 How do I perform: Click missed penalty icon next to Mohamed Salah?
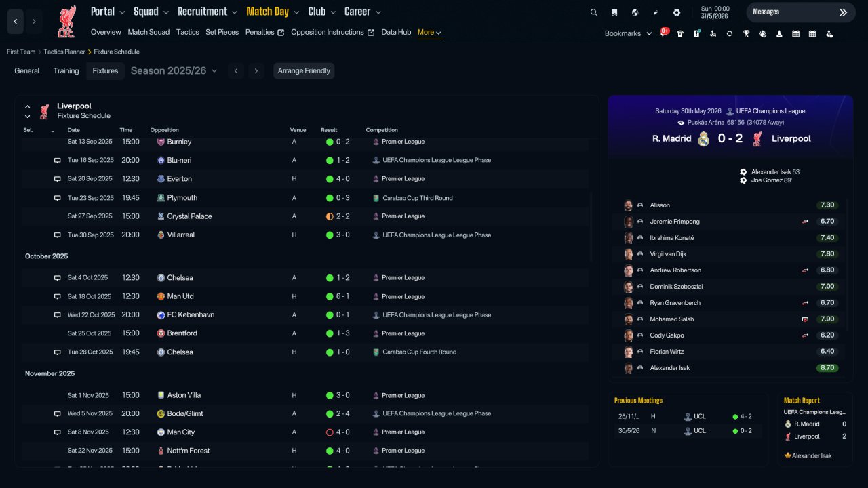point(805,319)
